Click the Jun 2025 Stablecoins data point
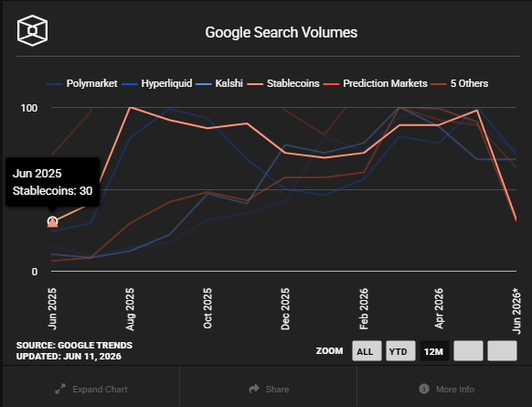The width and height of the screenshot is (532, 407). (x=52, y=222)
